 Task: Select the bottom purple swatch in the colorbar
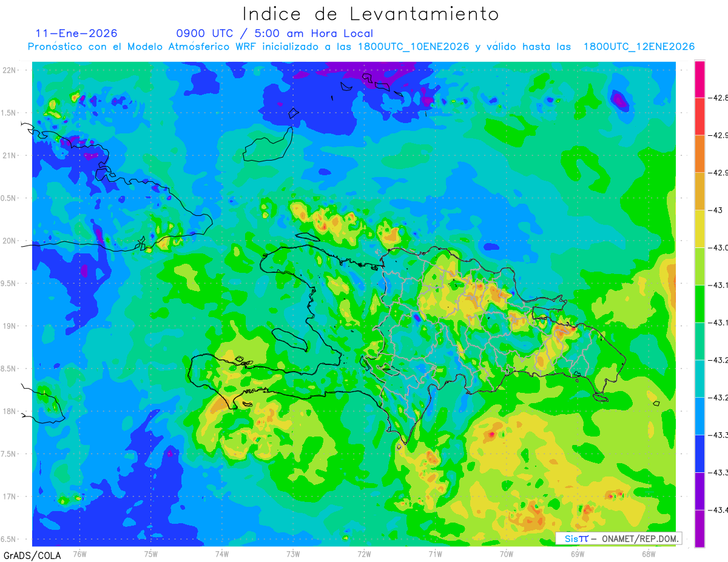point(699,528)
